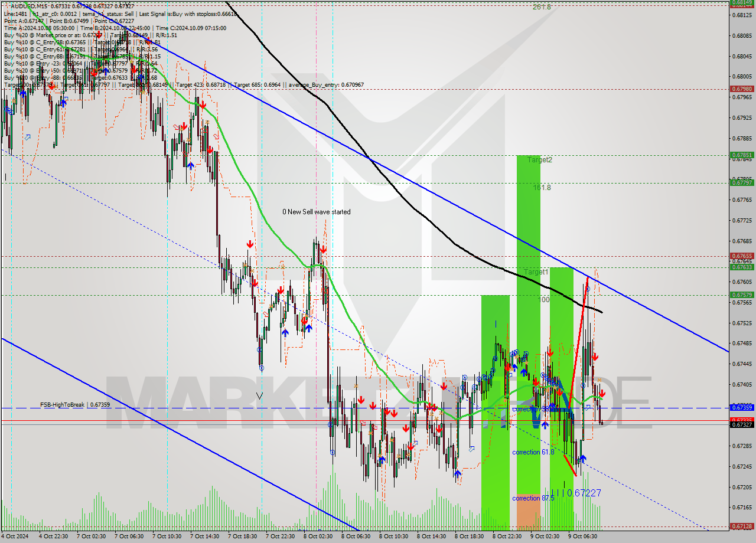Select the '261.8' Fibonacci level label

542,7
